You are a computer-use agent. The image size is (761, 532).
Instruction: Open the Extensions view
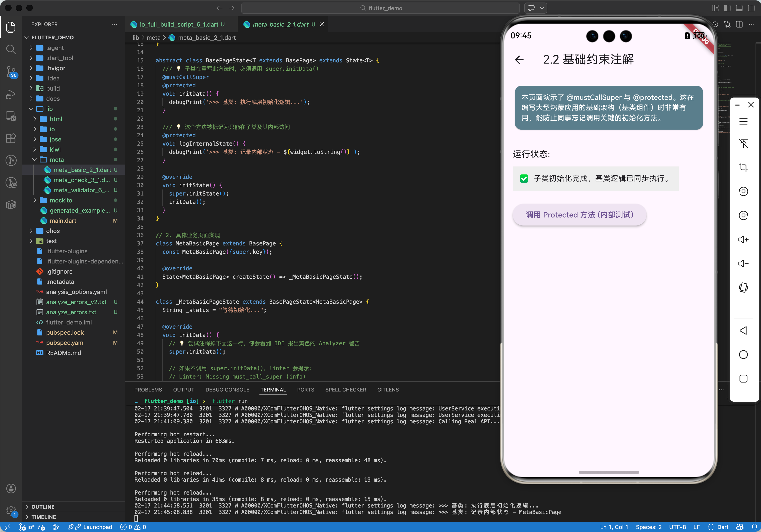coord(11,138)
